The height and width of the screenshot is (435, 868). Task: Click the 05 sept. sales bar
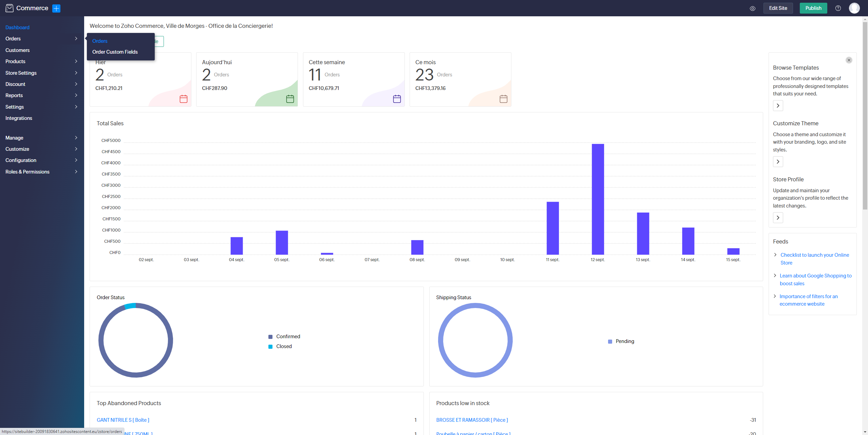(282, 242)
